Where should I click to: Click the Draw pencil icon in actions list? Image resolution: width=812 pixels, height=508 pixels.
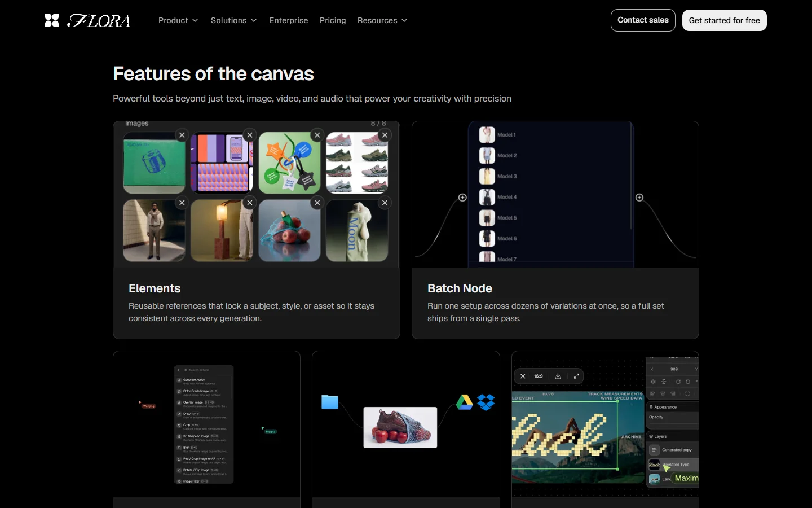179,414
